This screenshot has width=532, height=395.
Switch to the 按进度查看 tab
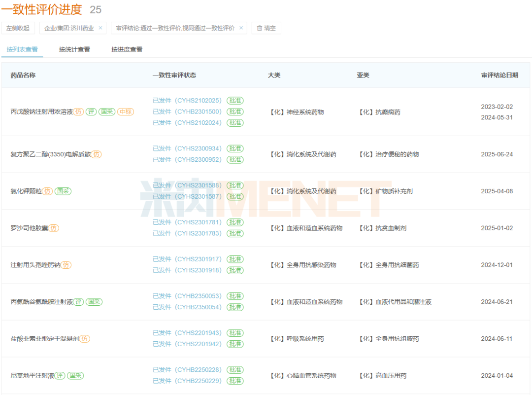tap(127, 49)
